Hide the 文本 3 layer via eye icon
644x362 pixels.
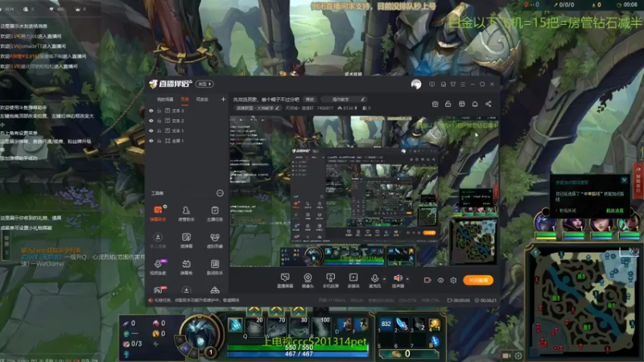151,111
